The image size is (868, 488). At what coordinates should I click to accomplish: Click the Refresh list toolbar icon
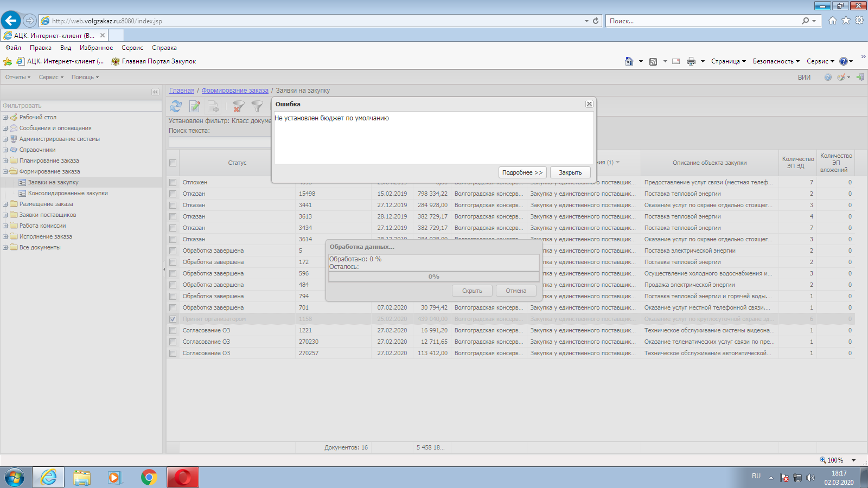176,106
